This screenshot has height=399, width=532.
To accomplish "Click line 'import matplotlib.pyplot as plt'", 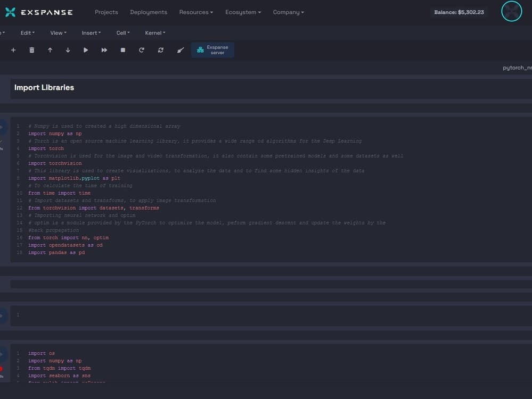I will (75, 178).
